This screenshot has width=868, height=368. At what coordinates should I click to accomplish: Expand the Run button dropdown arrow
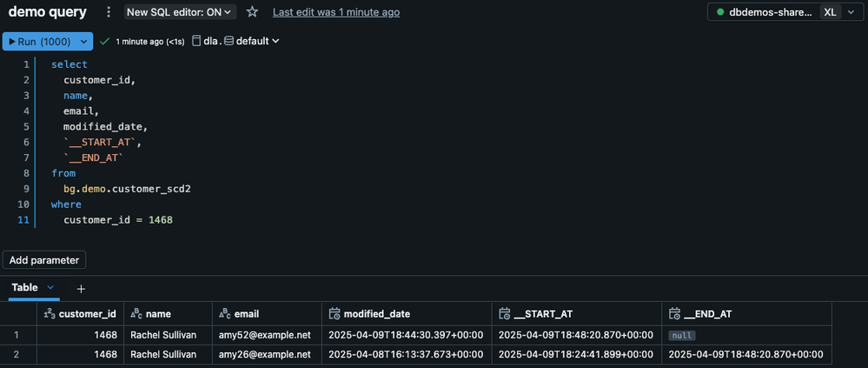coord(84,41)
